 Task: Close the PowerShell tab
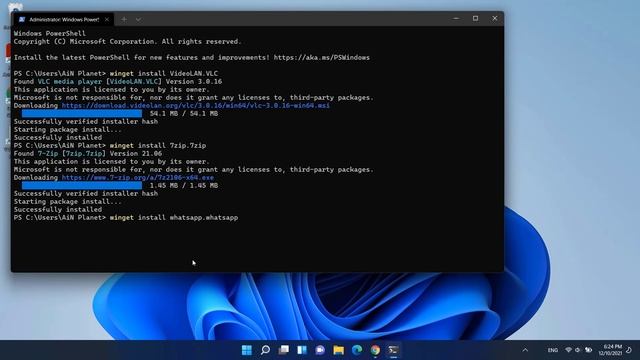click(107, 19)
